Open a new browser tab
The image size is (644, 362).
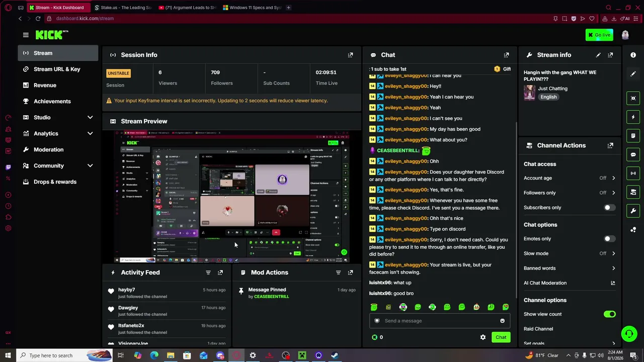pyautogui.click(x=288, y=8)
